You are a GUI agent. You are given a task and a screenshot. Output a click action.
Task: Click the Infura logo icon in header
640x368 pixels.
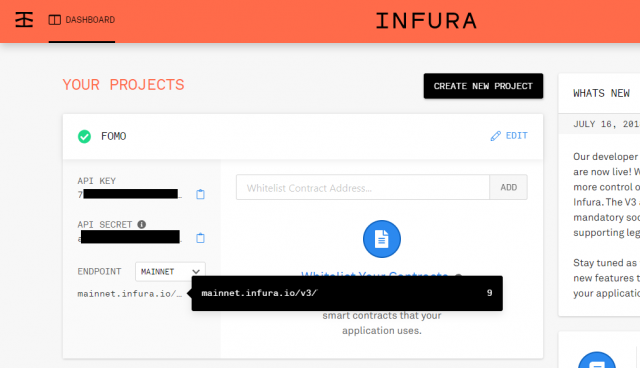tap(24, 20)
